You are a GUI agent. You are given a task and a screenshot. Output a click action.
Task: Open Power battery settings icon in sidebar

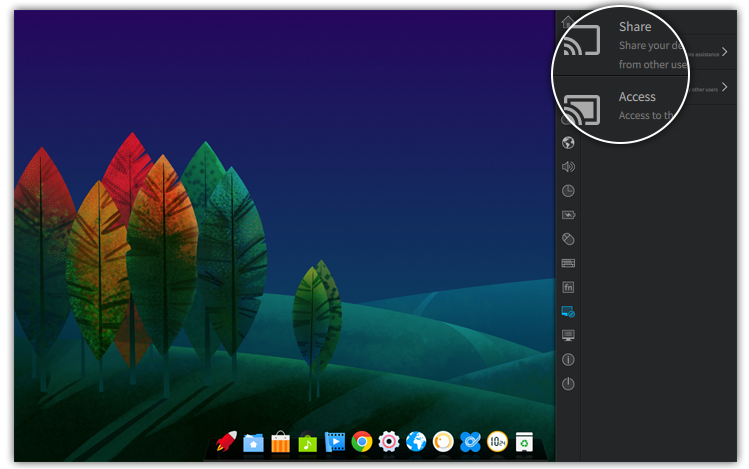tap(568, 215)
